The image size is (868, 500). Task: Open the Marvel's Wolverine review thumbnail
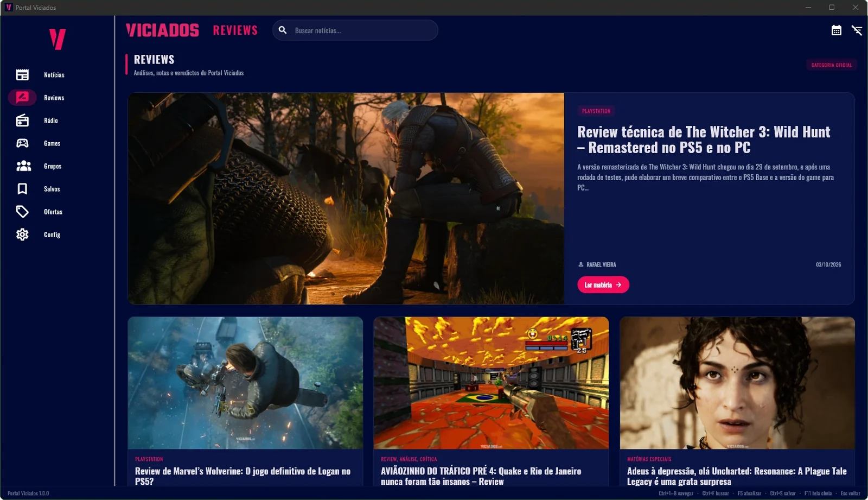[x=245, y=383]
